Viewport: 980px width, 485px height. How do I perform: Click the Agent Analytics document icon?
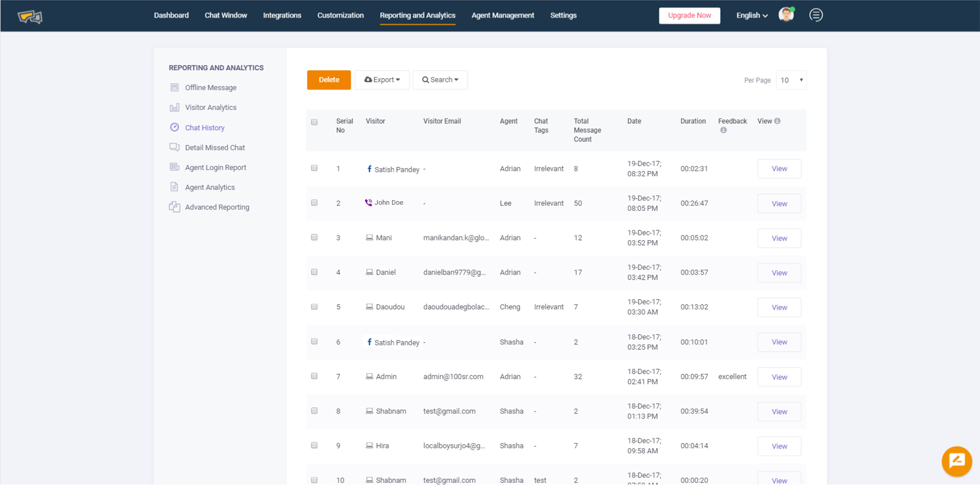point(175,187)
